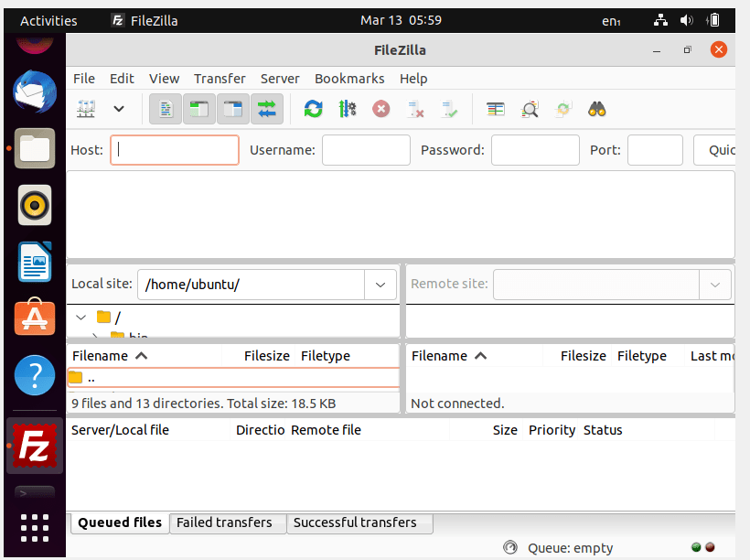750x560 pixels.
Task: Collapse the root / tree node
Action: 80,318
